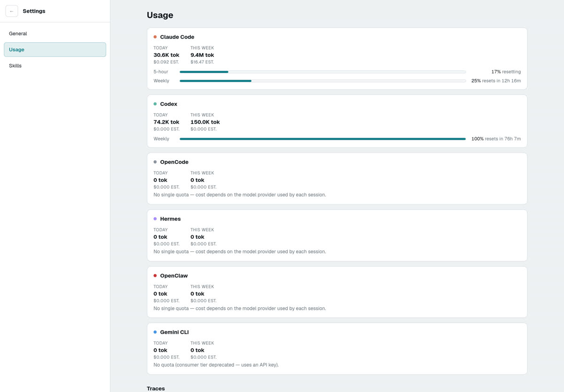Click the 30.6K tok value
The height and width of the screenshot is (392, 564).
(166, 55)
